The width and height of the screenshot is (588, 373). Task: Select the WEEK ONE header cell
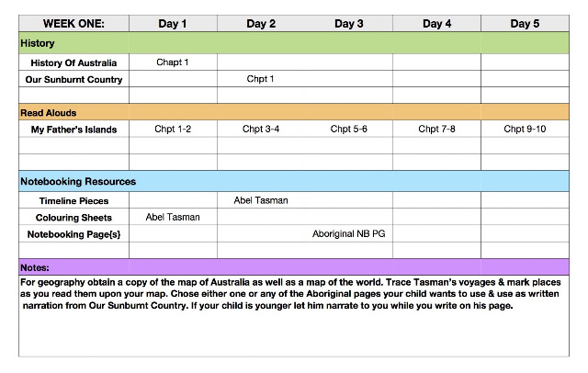pos(73,24)
